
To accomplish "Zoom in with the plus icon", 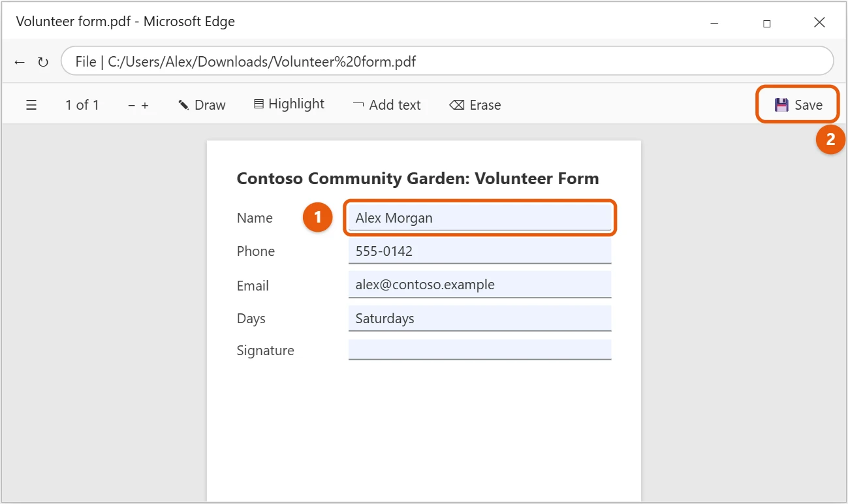I will click(145, 105).
